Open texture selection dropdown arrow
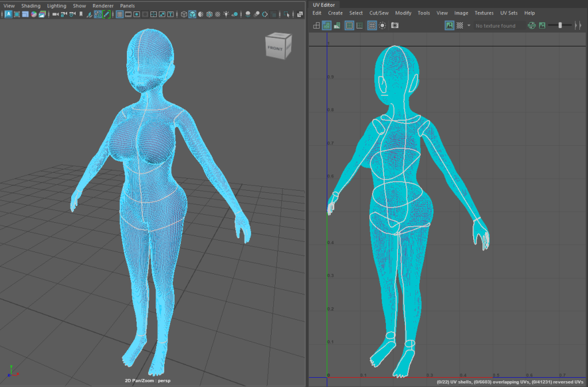 [x=469, y=25]
